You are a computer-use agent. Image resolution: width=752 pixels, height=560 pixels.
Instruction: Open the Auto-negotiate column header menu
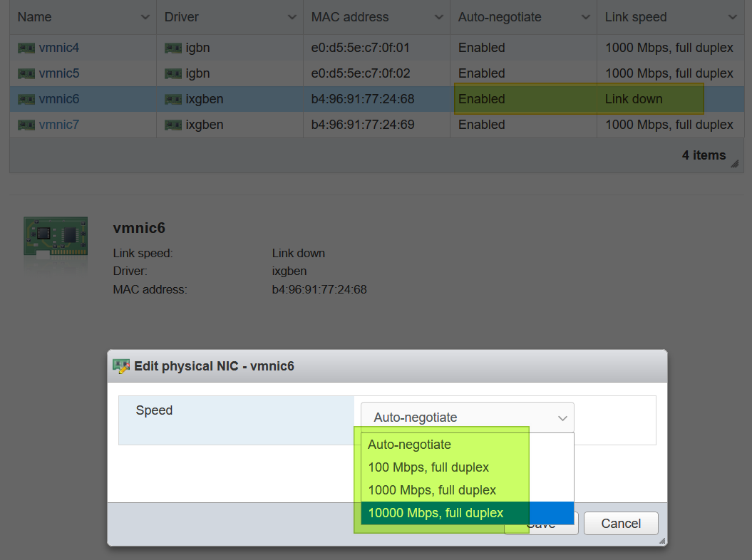point(586,17)
